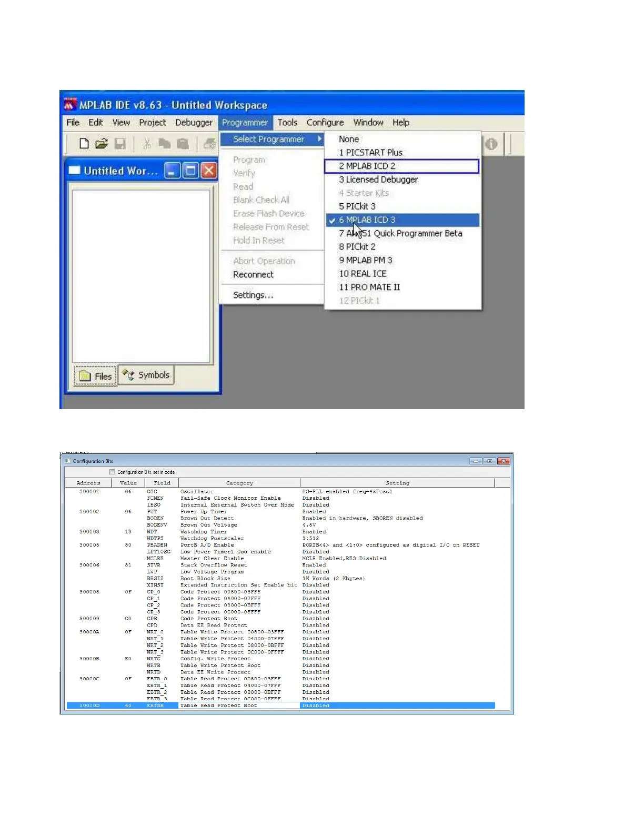644x834 pixels.
Task: Toggle 'Configuration Bits set in code' checkbox
Action: point(112,472)
